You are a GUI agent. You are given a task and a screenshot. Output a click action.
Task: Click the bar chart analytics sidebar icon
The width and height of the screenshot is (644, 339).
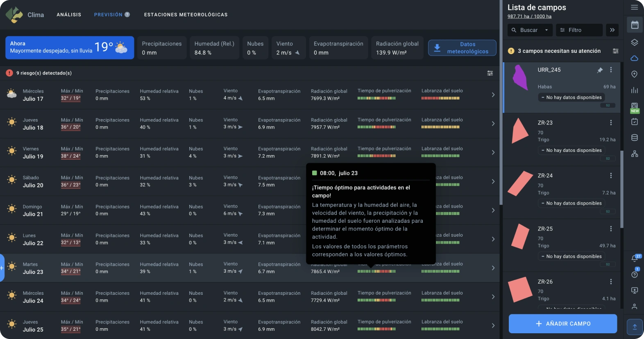click(x=635, y=90)
